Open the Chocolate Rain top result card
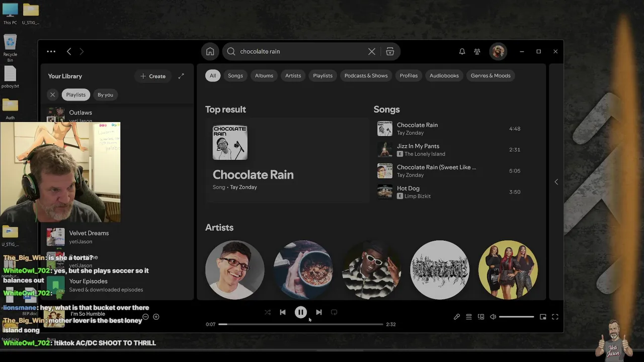 pos(287,160)
